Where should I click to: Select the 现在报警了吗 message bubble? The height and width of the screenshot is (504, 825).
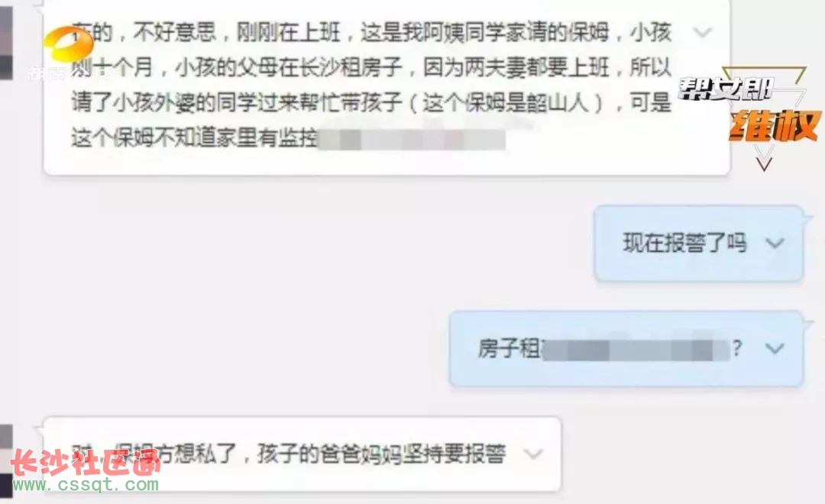699,243
